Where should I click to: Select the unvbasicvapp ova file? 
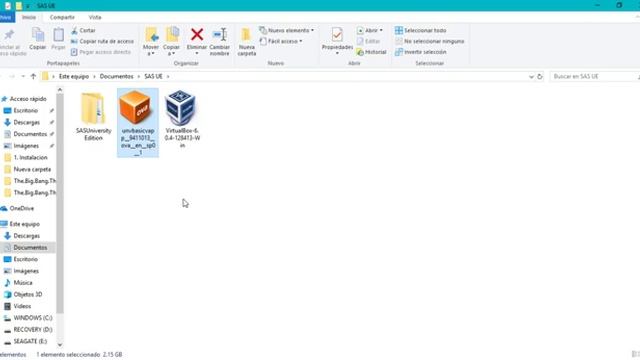coord(138,123)
